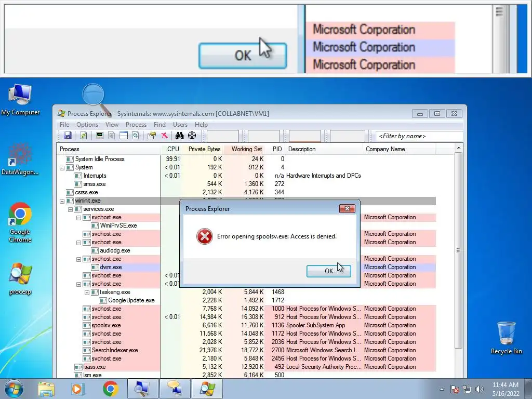Sort by Company Name column header

(x=399, y=149)
